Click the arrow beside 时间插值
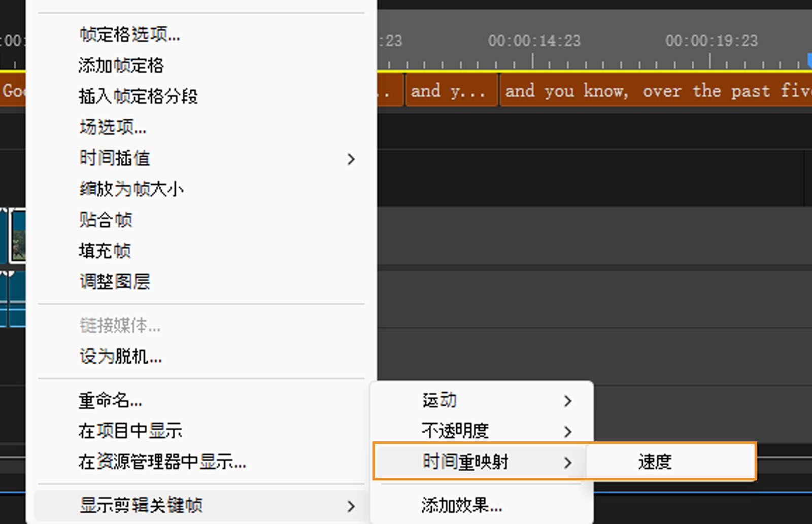Viewport: 812px width, 524px height. pyautogui.click(x=351, y=159)
